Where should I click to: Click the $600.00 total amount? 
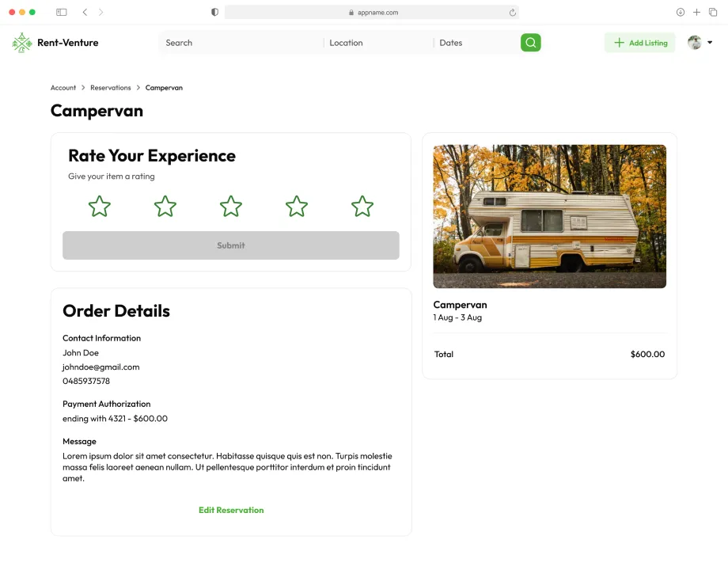pos(647,354)
